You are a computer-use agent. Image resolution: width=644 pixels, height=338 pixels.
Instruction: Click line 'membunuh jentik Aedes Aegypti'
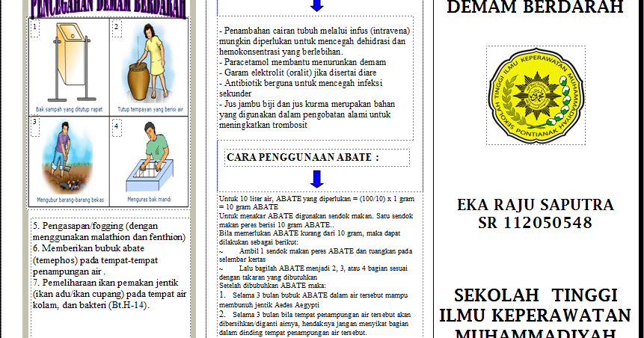(269, 305)
